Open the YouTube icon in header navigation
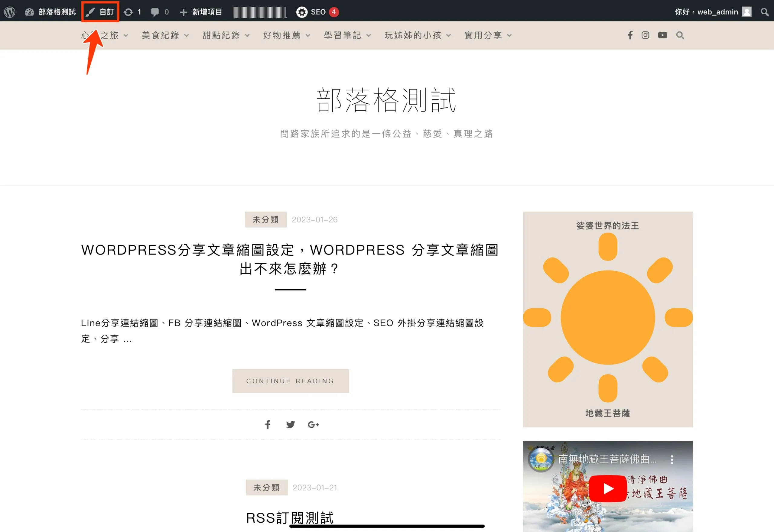Image resolution: width=774 pixels, height=532 pixels. click(x=662, y=35)
